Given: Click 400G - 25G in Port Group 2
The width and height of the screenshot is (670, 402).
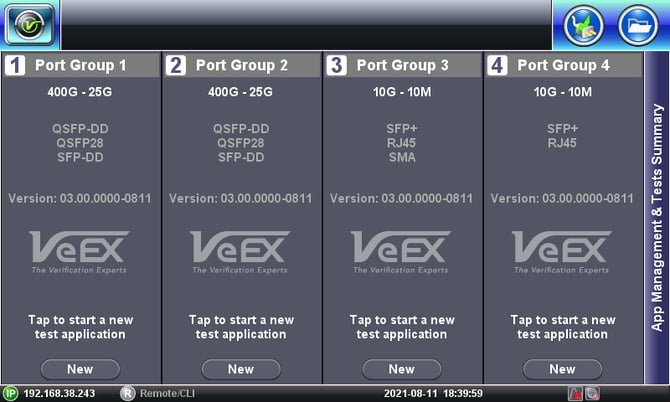Looking at the screenshot, I should (x=240, y=92).
